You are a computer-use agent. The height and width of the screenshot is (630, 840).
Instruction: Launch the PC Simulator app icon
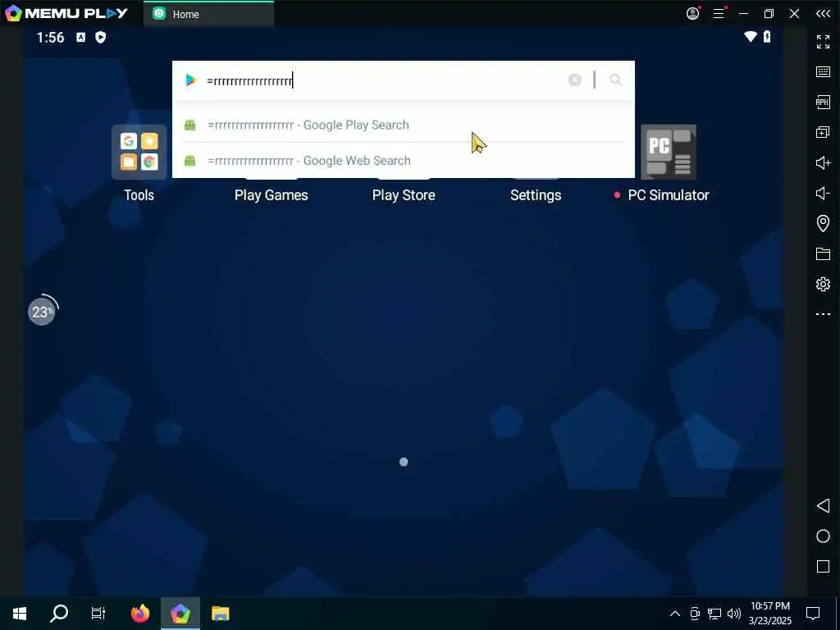point(668,152)
